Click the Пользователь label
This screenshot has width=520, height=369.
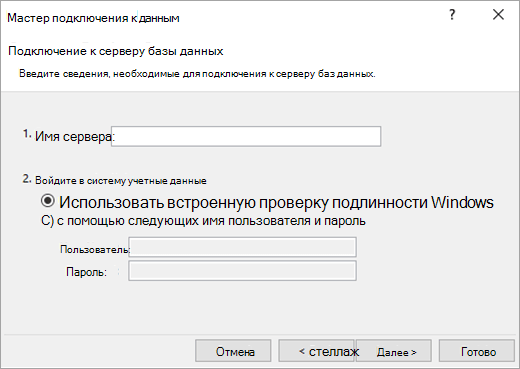95,249
